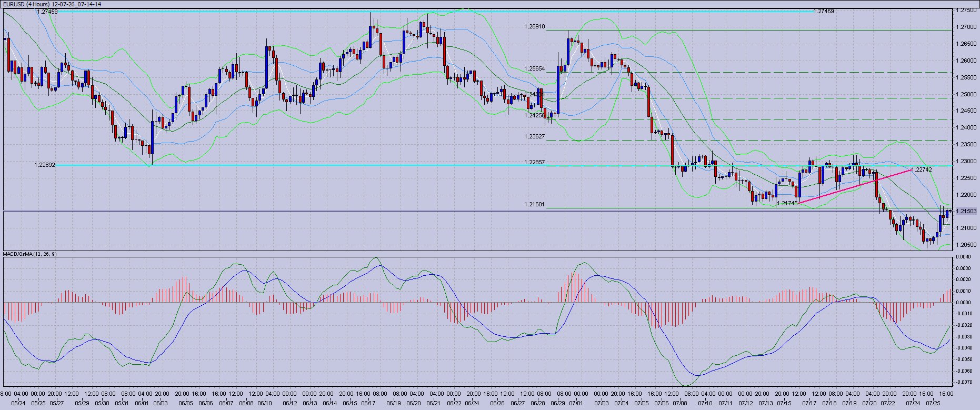Click the 1.25654 dashed level label

[x=534, y=69]
